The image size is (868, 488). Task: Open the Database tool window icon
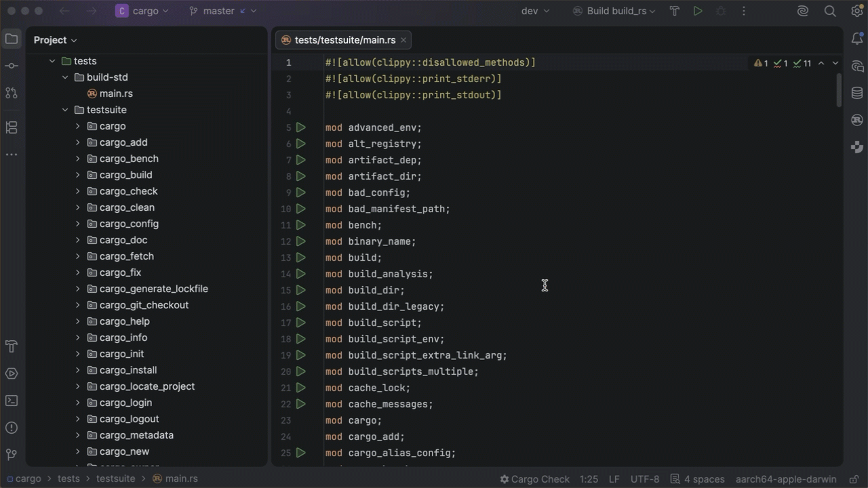click(x=857, y=94)
